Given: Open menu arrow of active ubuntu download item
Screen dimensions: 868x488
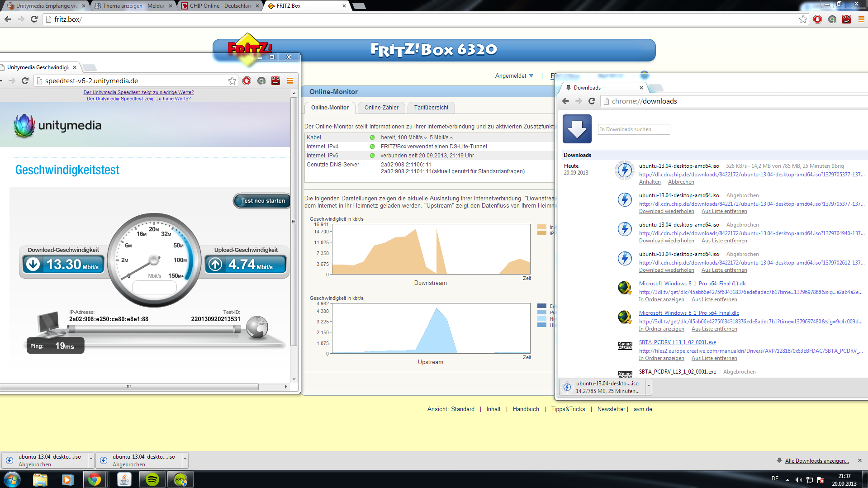Looking at the screenshot, I should point(649,387).
